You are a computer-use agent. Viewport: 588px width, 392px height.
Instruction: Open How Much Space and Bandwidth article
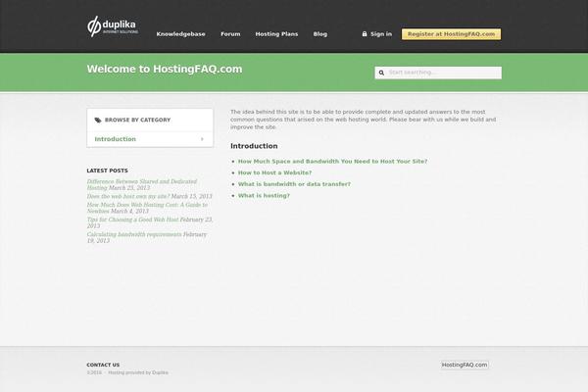coord(332,162)
